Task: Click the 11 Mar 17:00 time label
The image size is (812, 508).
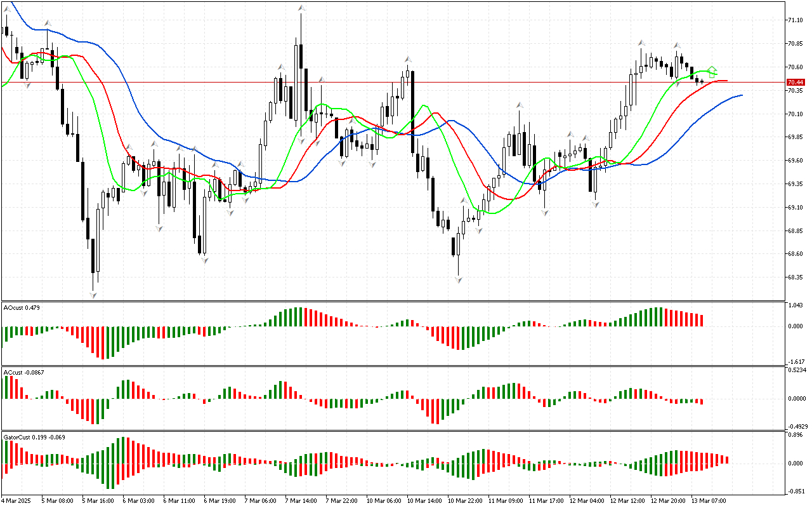Action: click(547, 501)
